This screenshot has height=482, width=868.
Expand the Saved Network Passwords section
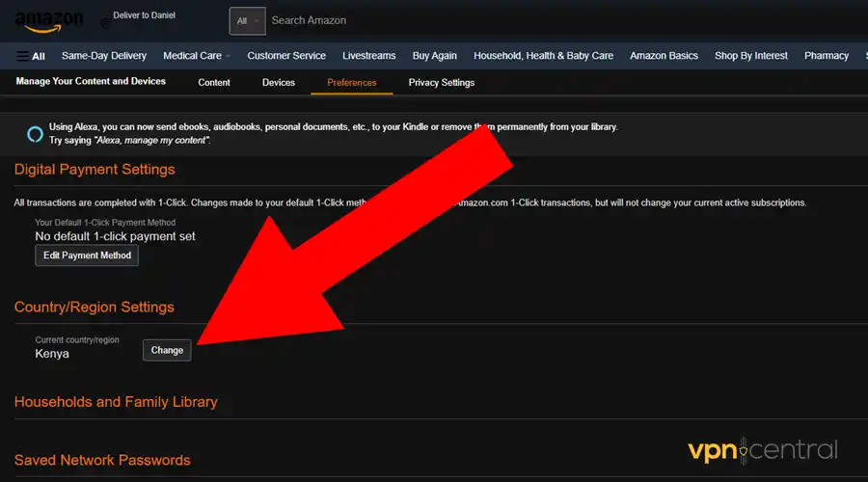click(x=102, y=460)
